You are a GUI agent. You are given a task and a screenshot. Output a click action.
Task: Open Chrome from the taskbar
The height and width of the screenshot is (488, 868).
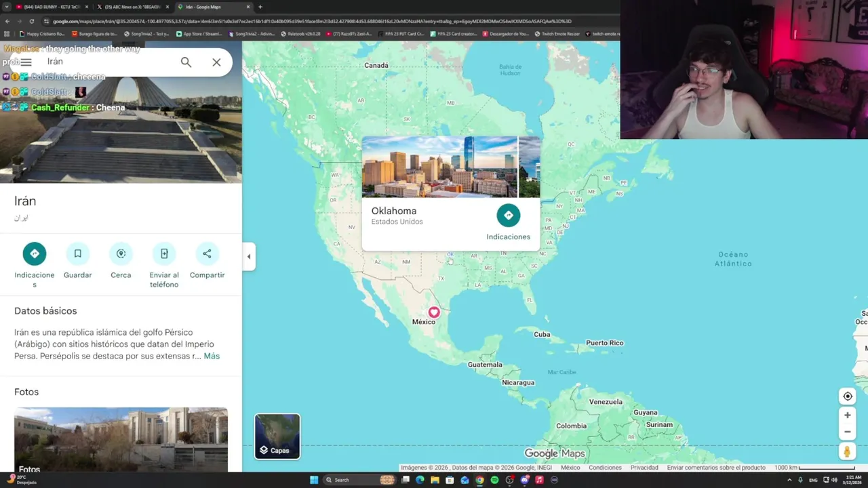tap(479, 480)
